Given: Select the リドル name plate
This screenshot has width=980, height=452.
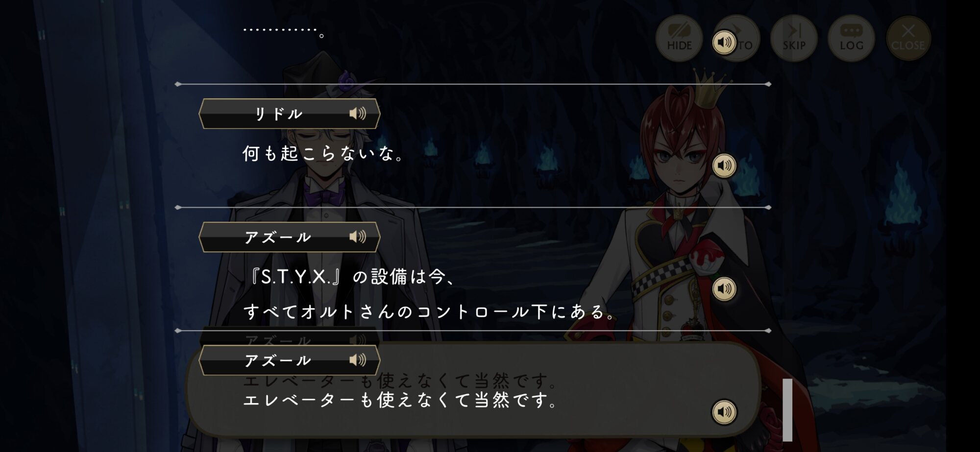Looking at the screenshot, I should (x=289, y=114).
